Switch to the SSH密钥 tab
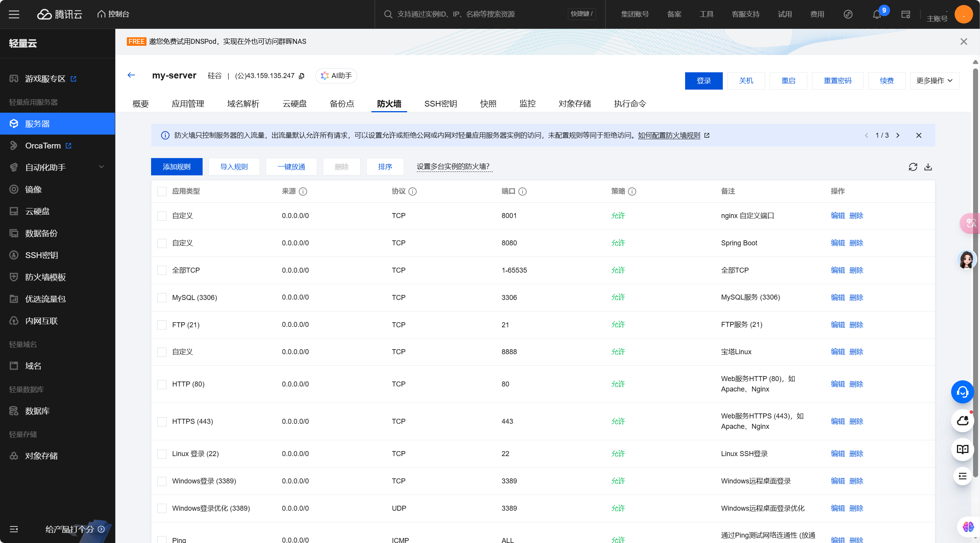This screenshot has width=980, height=543. (441, 104)
